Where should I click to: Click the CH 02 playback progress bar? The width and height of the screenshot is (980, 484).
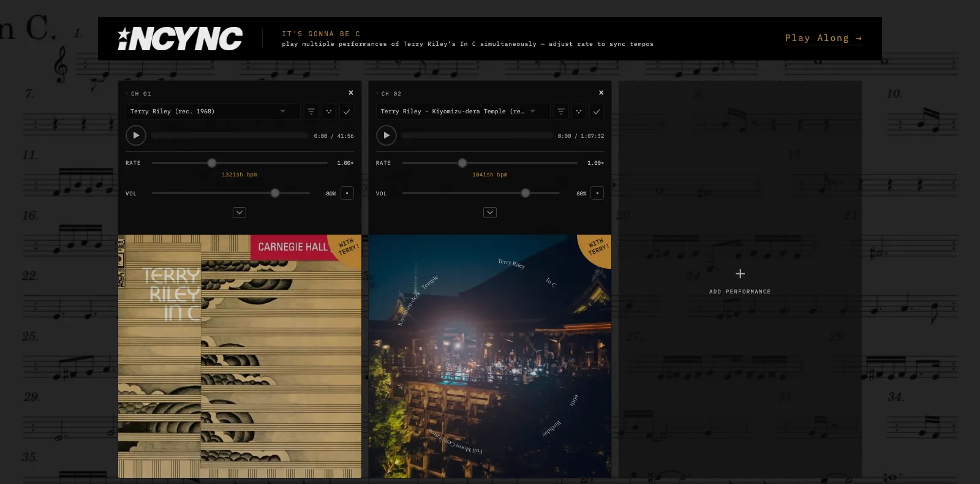(x=478, y=135)
